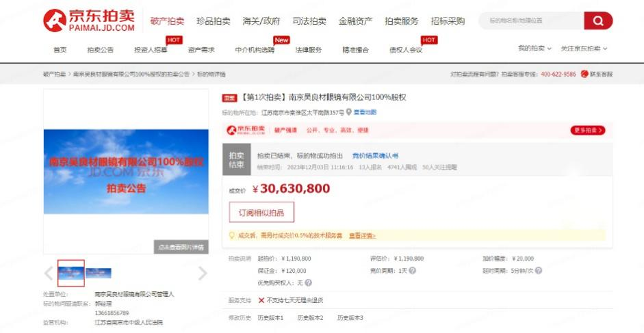Click the red search magnifier button
Image resolution: width=644 pixels, height=333 pixels.
(597, 21)
